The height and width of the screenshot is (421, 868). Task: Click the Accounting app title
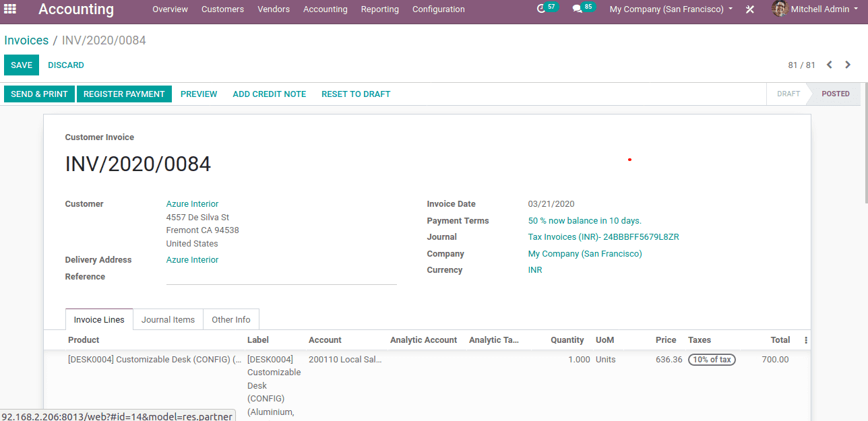click(x=76, y=9)
